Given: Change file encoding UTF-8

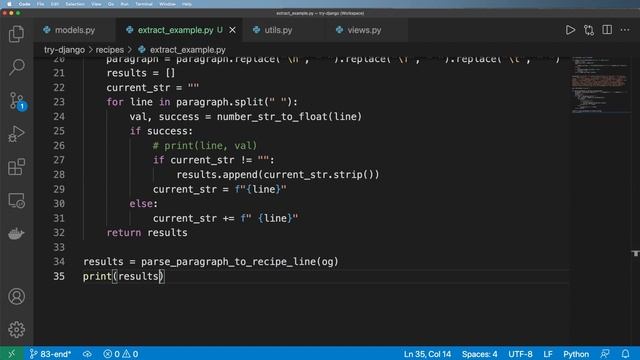Looking at the screenshot, I should point(520,354).
